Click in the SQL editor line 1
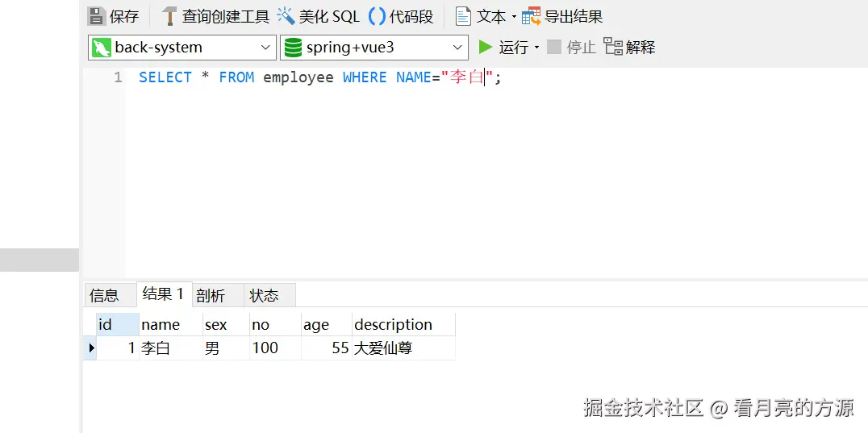This screenshot has width=868, height=433. click(320, 77)
